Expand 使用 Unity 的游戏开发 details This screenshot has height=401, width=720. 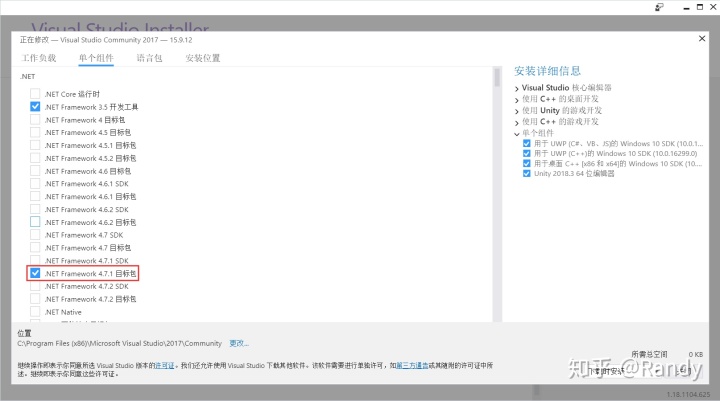pos(517,111)
